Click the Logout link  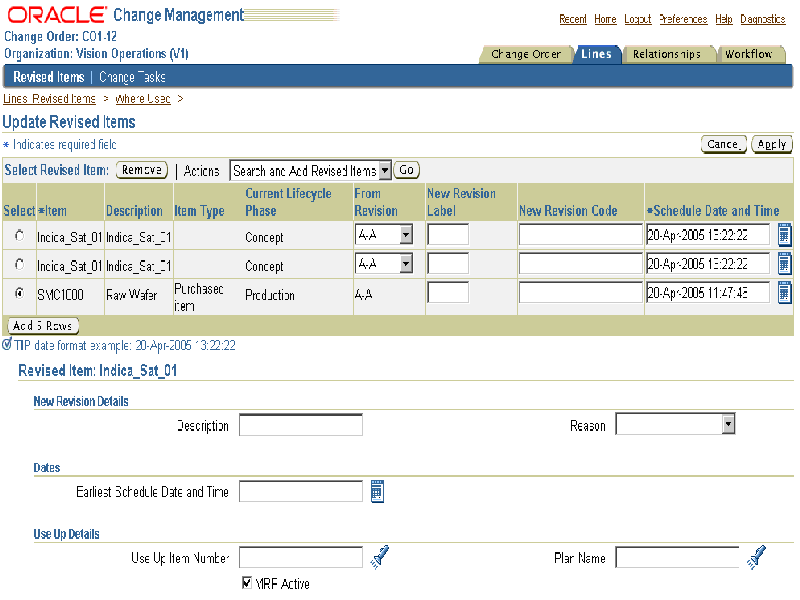pyautogui.click(x=638, y=19)
